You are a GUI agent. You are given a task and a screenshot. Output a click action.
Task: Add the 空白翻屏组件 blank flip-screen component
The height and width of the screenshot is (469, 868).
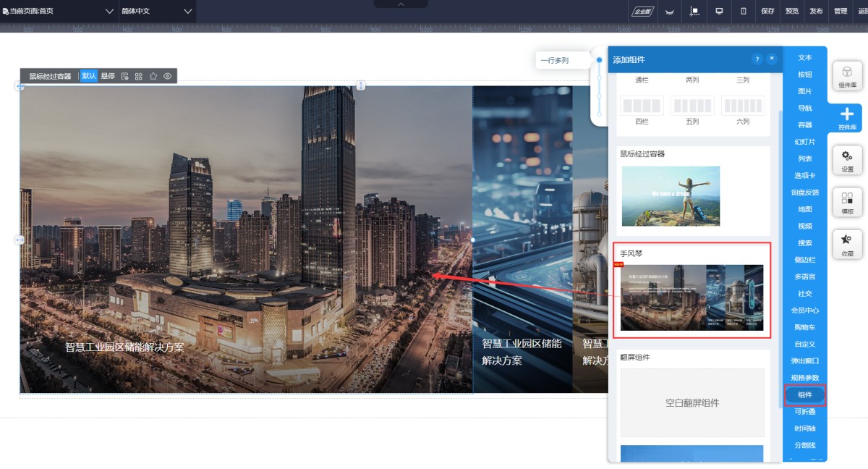point(692,403)
